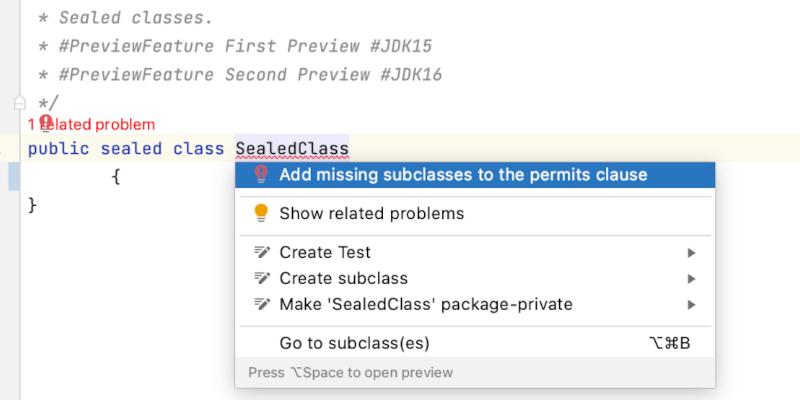The width and height of the screenshot is (800, 400).
Task: Pick Make 'SealedClass' package-private option
Action: [426, 304]
